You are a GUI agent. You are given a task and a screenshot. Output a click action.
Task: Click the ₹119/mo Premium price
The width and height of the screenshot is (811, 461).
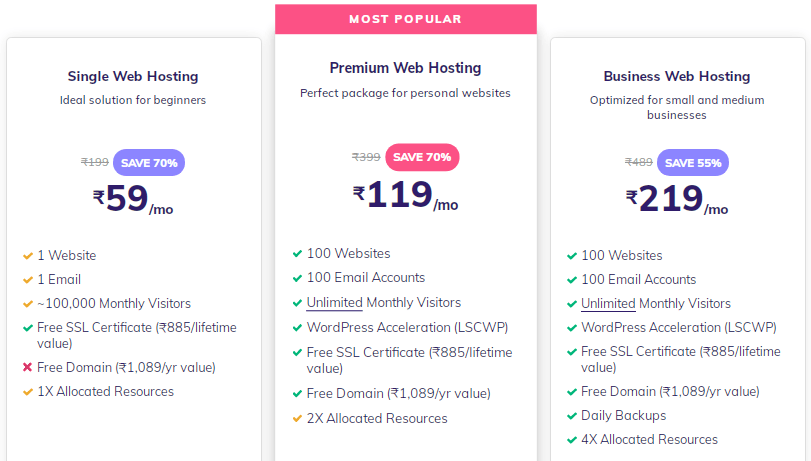tap(405, 195)
